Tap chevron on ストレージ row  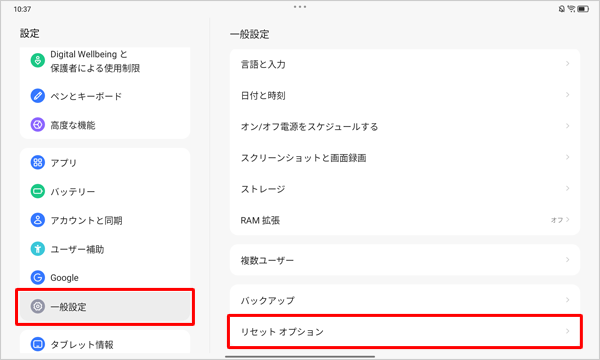tap(567, 188)
